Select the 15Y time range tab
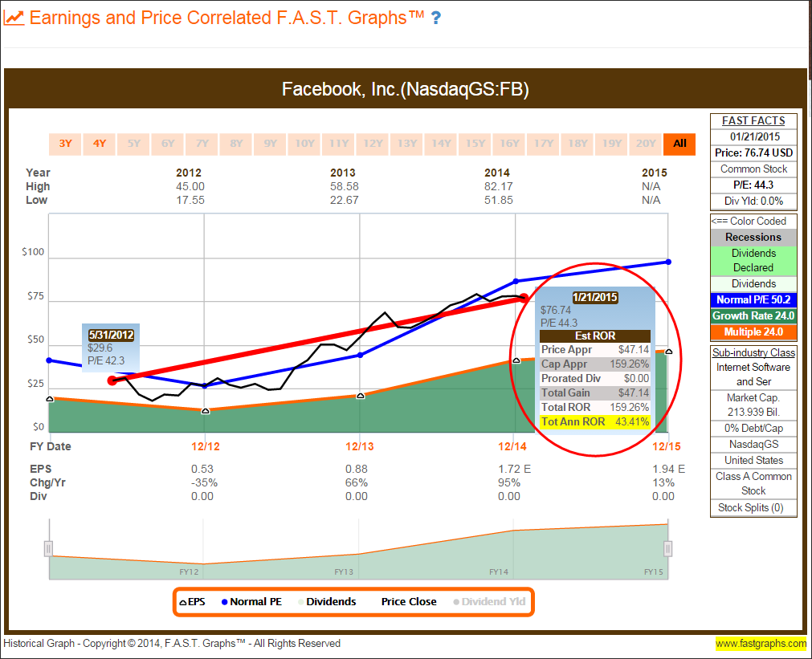This screenshot has height=659, width=812. point(475,144)
